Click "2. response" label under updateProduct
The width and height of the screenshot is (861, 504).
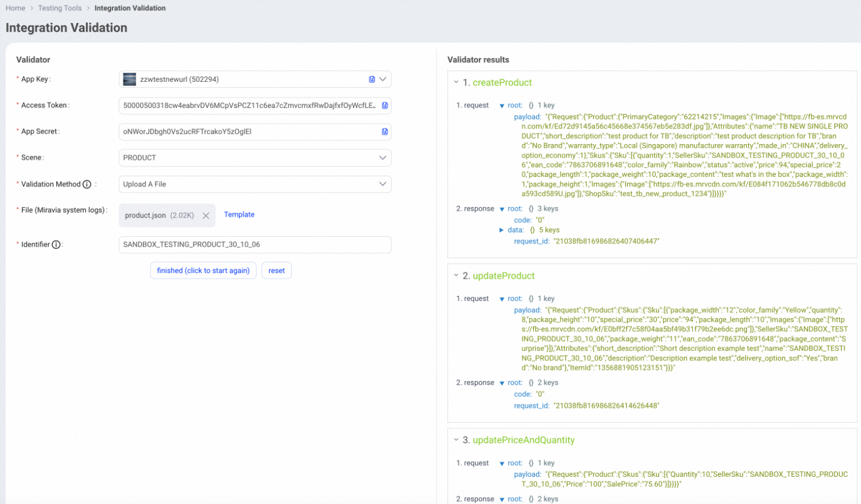(x=475, y=383)
